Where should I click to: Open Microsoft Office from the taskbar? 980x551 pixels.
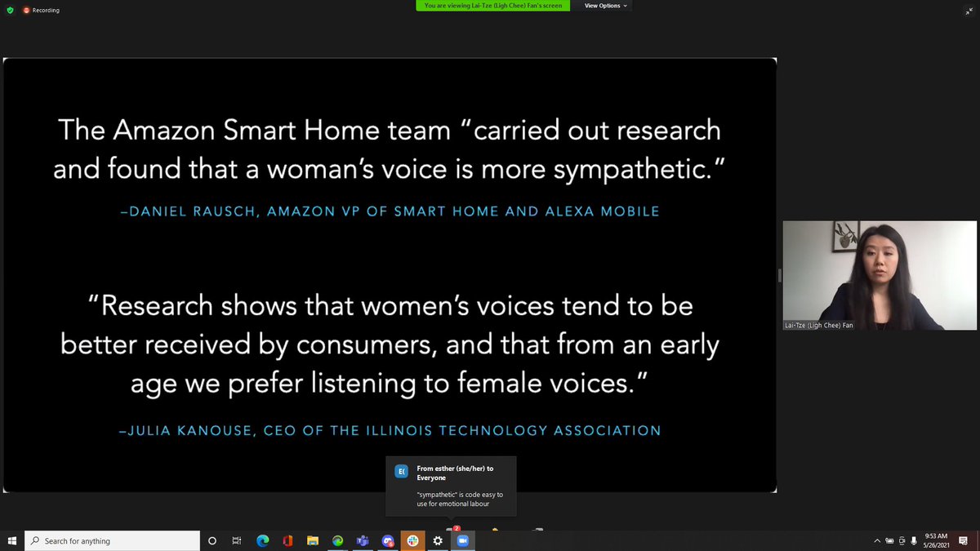point(287,540)
